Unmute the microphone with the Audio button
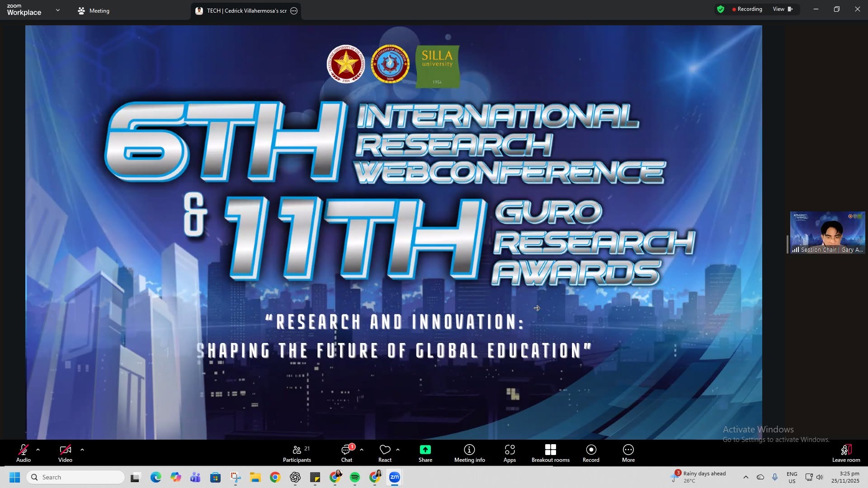 coord(24,453)
